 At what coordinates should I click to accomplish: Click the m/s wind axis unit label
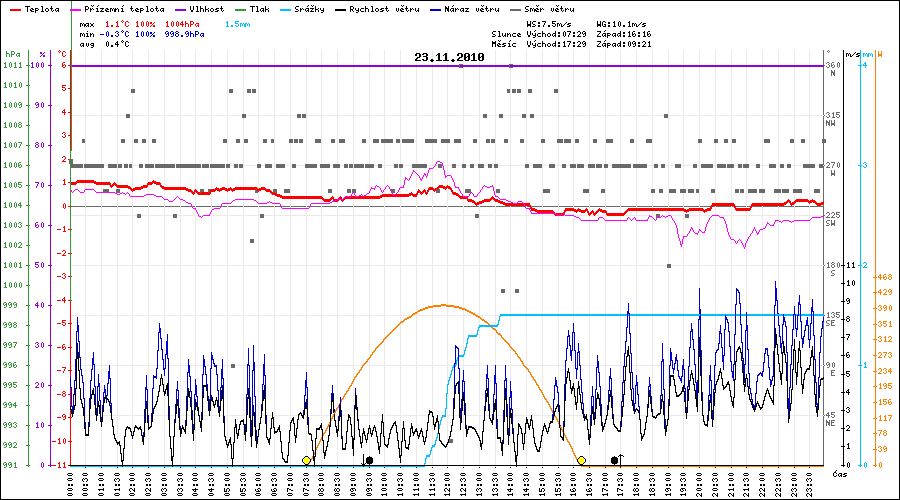pyautogui.click(x=853, y=55)
